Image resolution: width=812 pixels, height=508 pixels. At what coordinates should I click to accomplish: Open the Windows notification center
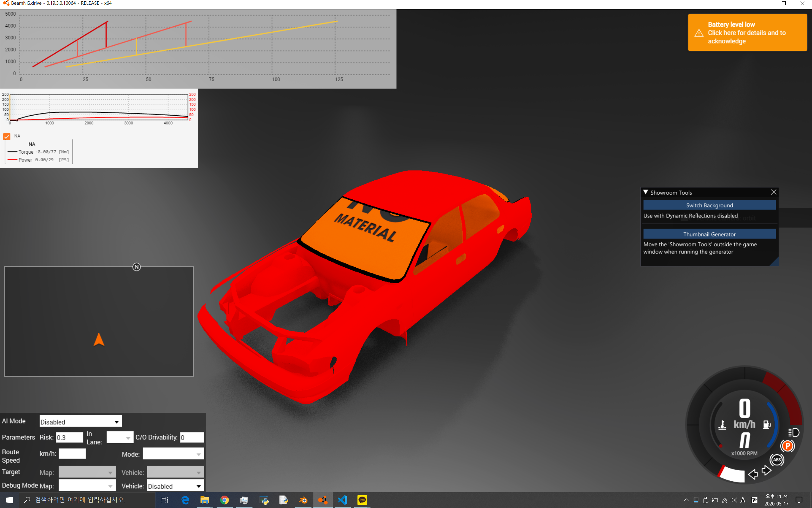[x=799, y=500]
